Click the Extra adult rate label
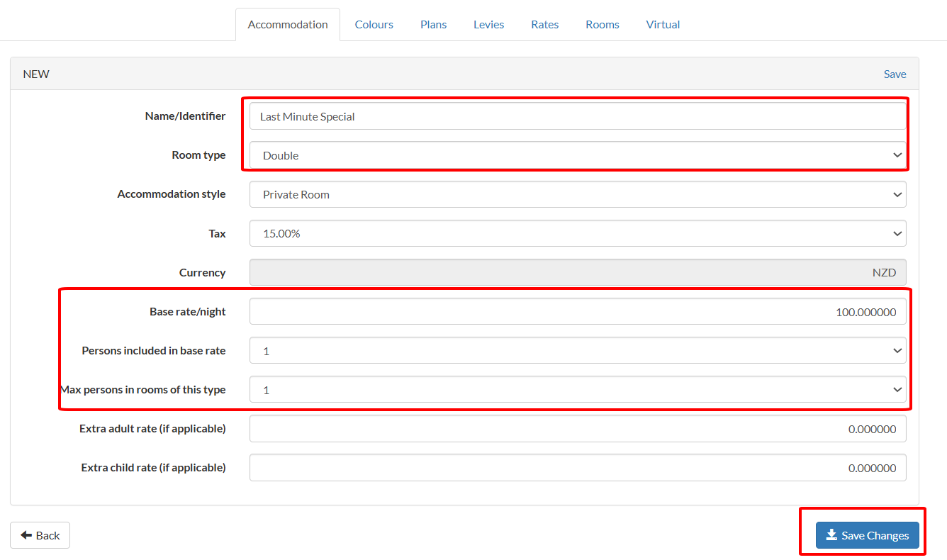The image size is (947, 560). coord(153,428)
